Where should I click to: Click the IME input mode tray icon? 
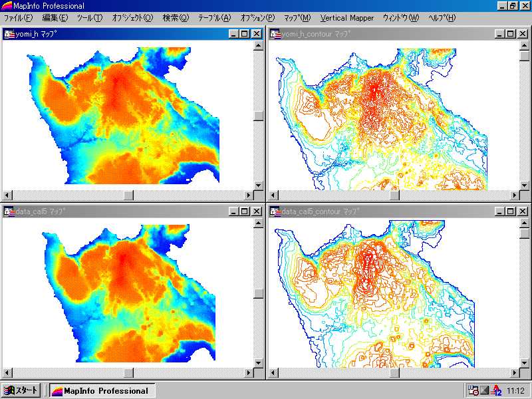coord(496,390)
